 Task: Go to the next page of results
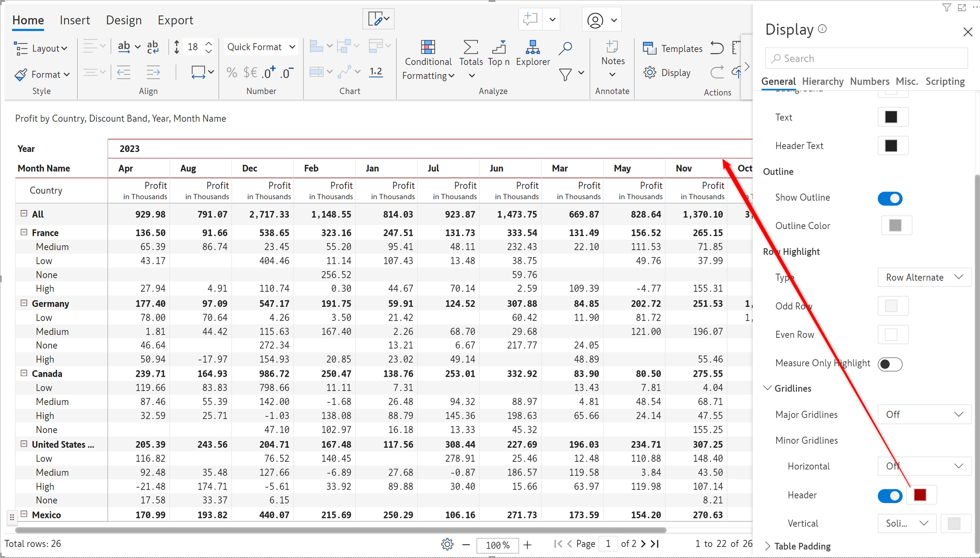[643, 544]
